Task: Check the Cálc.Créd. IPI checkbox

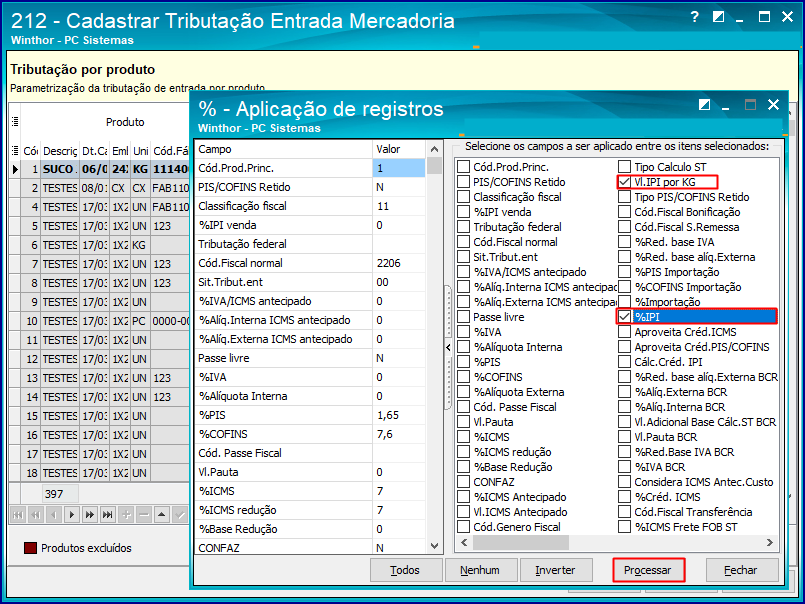Action: pos(624,362)
